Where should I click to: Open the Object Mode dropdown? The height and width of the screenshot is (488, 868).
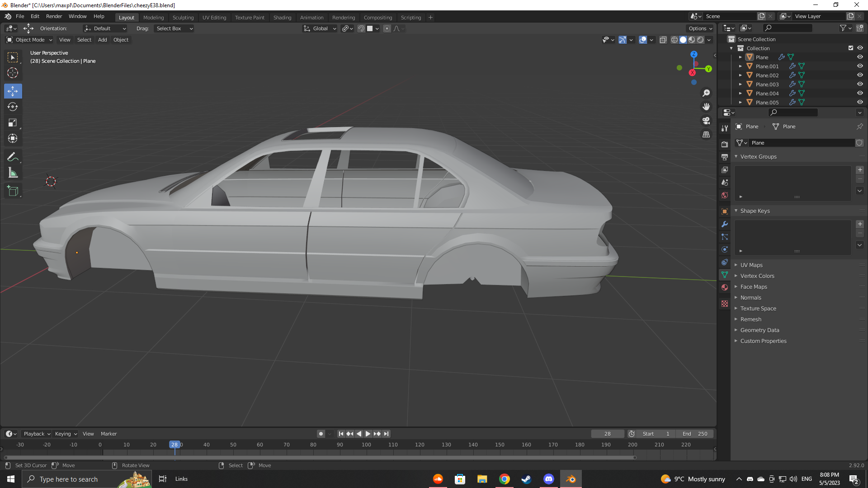29,40
